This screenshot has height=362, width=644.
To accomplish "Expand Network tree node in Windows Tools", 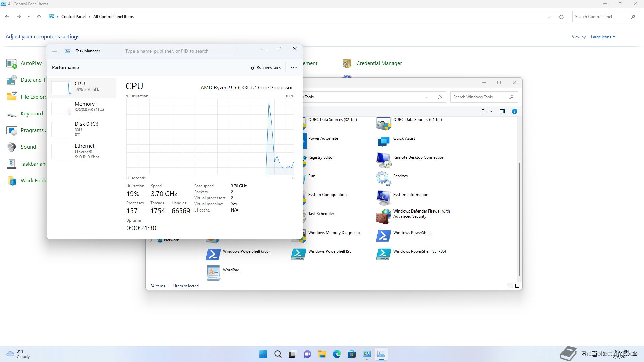I will (151, 240).
